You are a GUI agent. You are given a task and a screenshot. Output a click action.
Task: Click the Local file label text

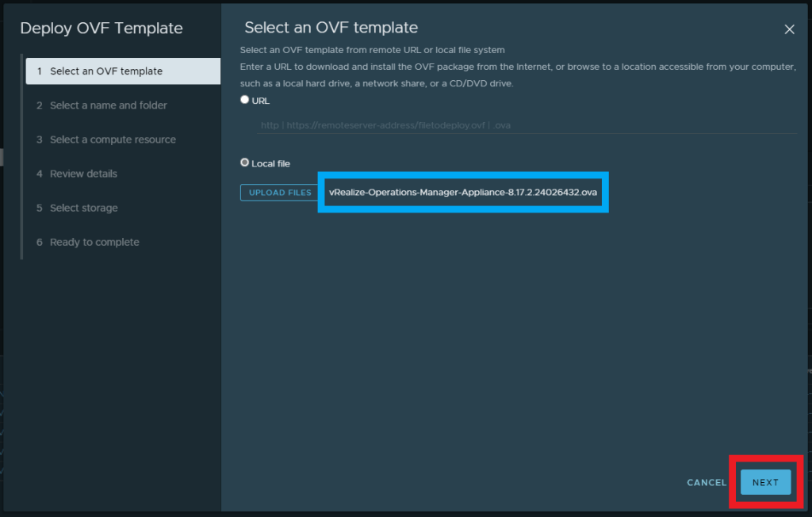(x=270, y=163)
